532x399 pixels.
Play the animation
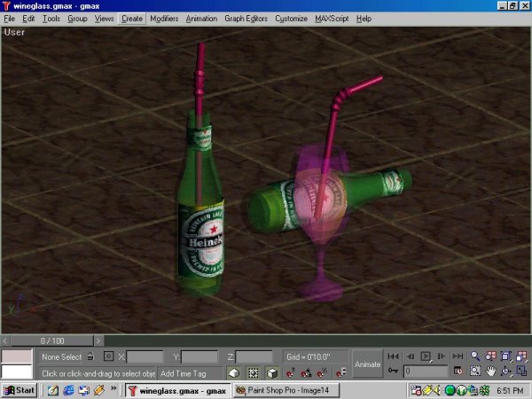[426, 356]
